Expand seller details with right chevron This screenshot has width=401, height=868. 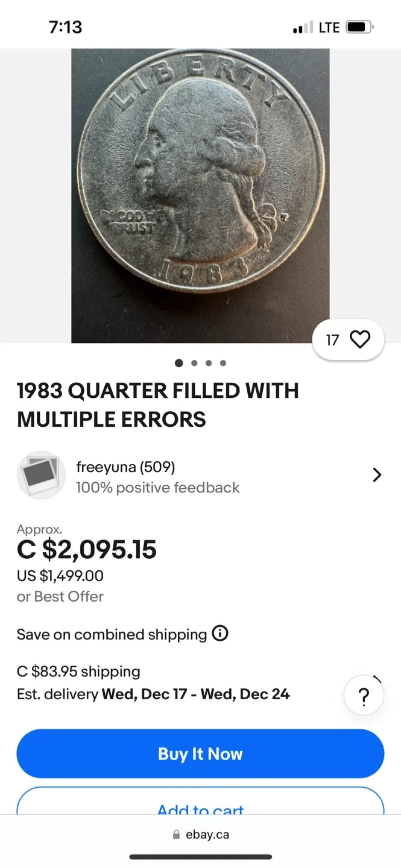(x=377, y=475)
